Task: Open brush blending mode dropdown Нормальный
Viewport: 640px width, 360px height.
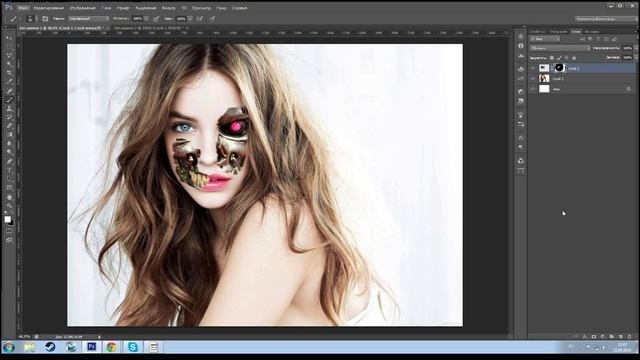Action: click(x=89, y=19)
